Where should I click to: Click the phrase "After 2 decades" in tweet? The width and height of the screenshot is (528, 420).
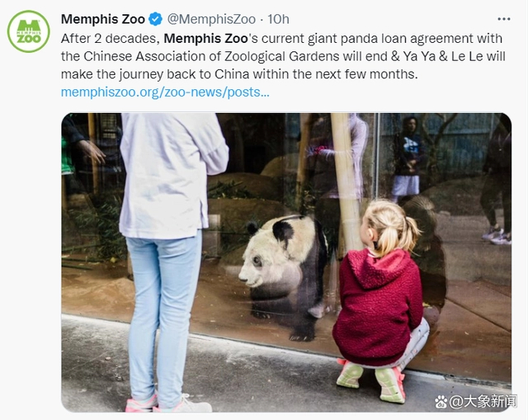click(x=109, y=39)
